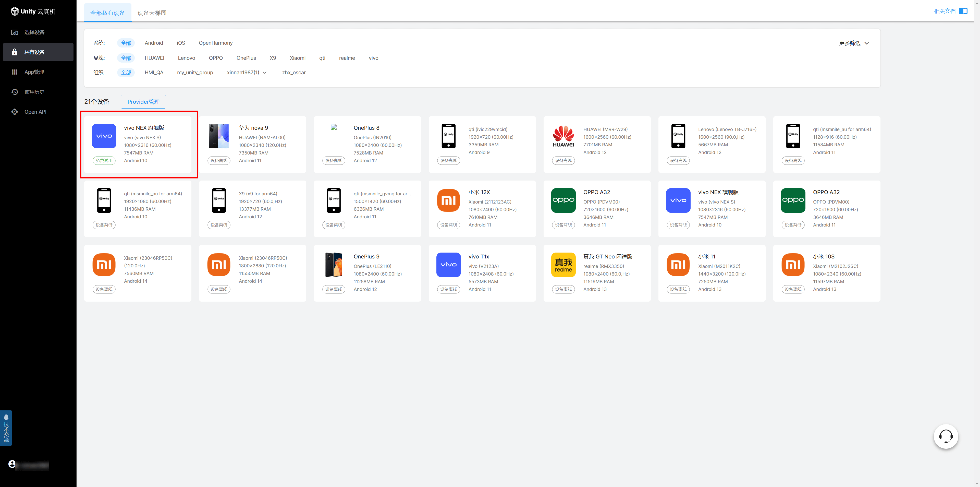Filter brand by Xiaomi
Screen dimensions: 980x487
[297, 58]
